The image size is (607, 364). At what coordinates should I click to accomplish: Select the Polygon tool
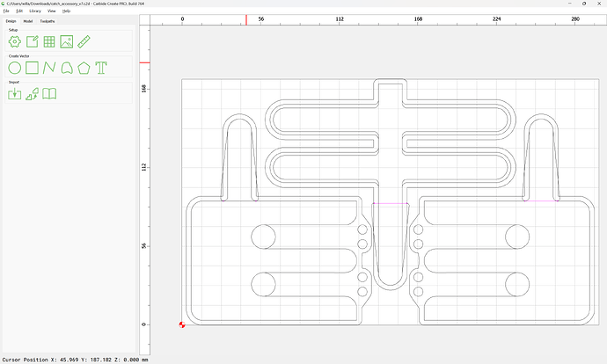[x=84, y=68]
